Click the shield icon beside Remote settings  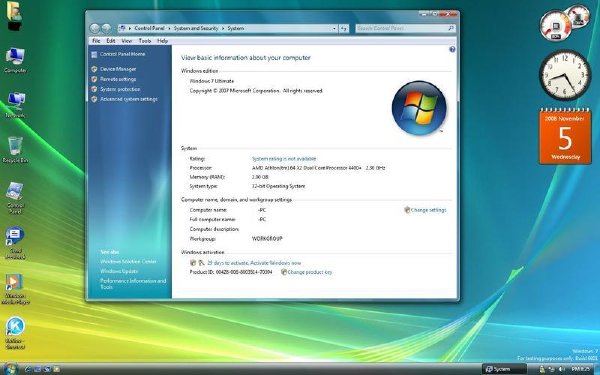(94, 79)
